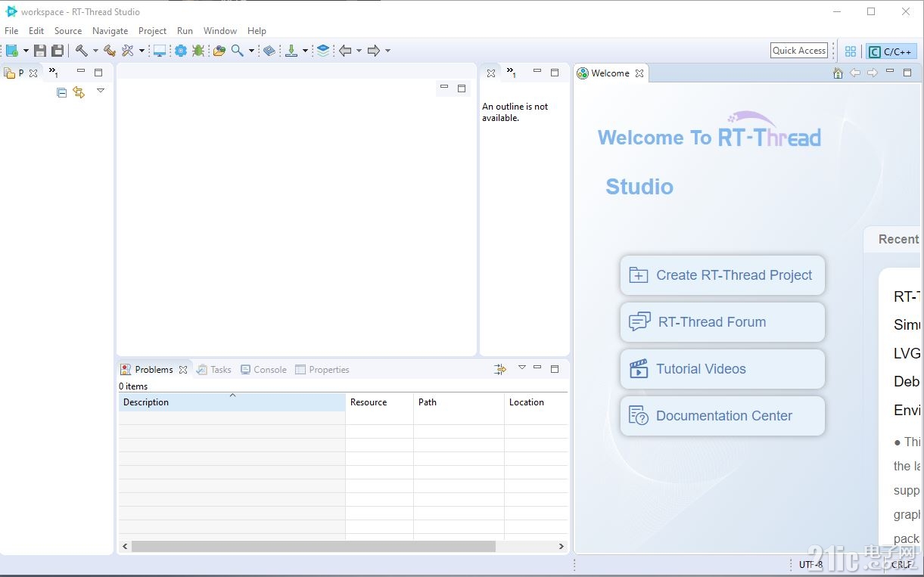924x577 pixels.
Task: Open the Edit menu
Action: click(x=36, y=31)
